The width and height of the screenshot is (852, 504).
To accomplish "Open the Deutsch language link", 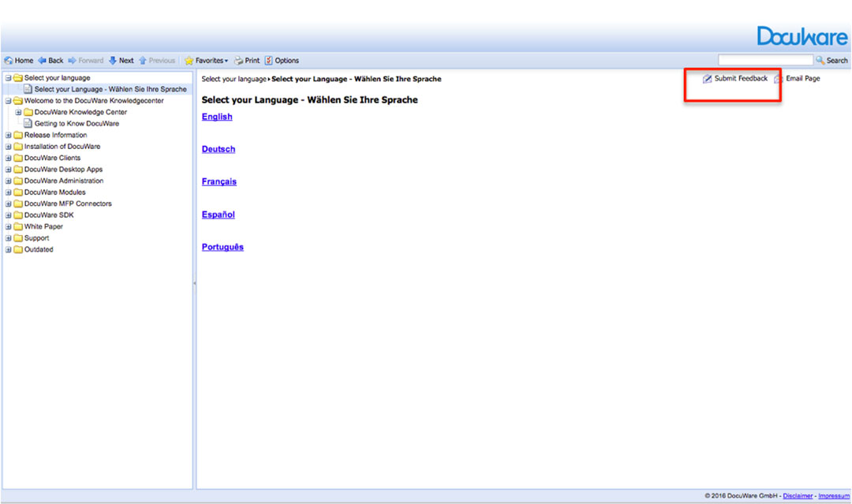I will tap(219, 149).
